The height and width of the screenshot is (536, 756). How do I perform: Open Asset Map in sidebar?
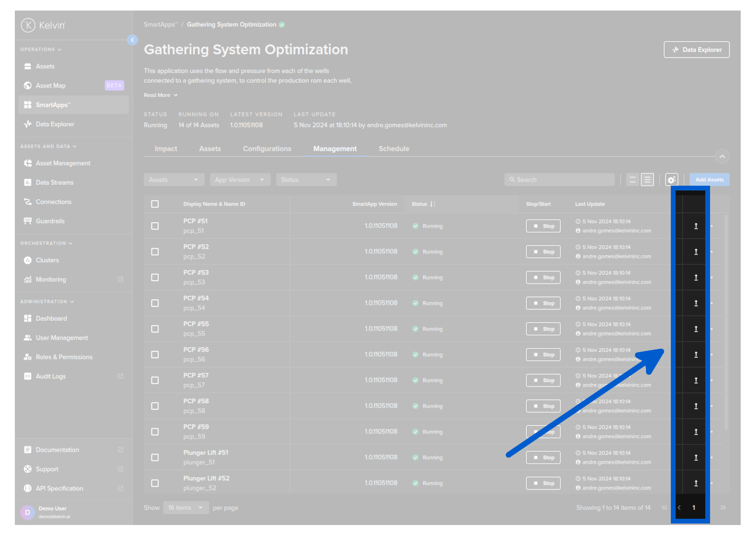pos(51,86)
